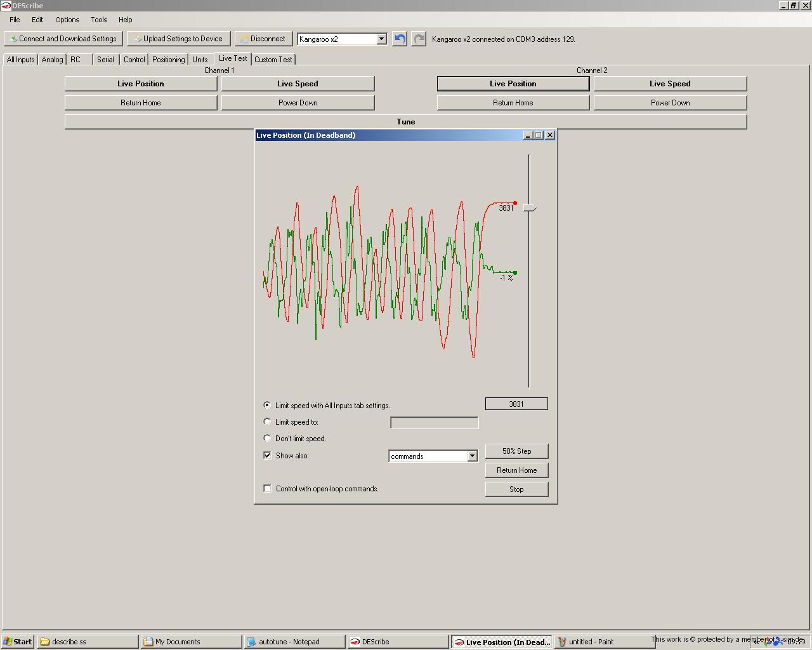Click Upload Settings to Device button
The image size is (812, 650).
(x=178, y=39)
